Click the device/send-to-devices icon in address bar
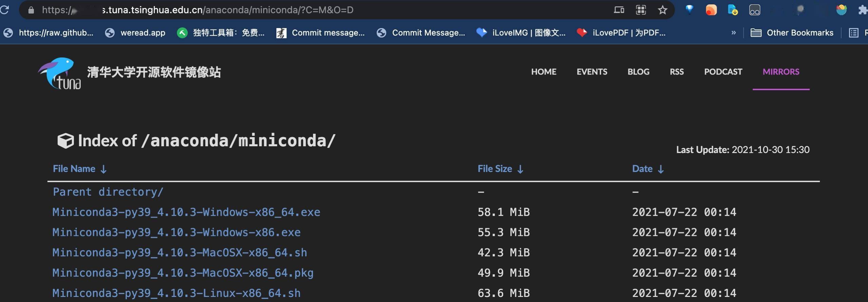The width and height of the screenshot is (868, 302). (x=619, y=10)
